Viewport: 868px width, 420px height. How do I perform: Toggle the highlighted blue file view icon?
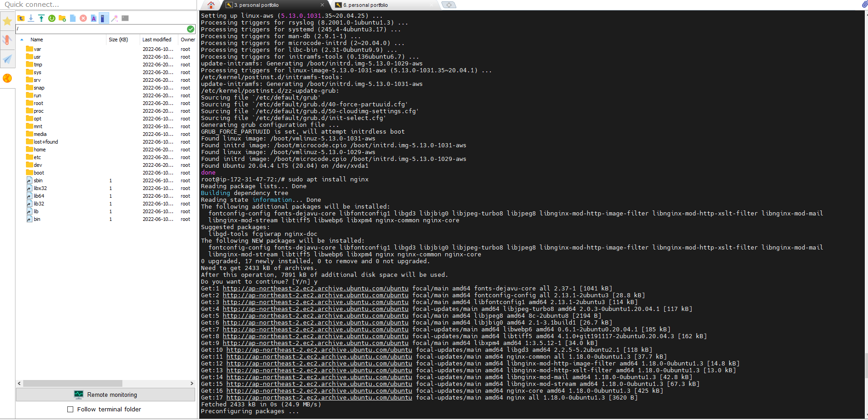coord(104,18)
